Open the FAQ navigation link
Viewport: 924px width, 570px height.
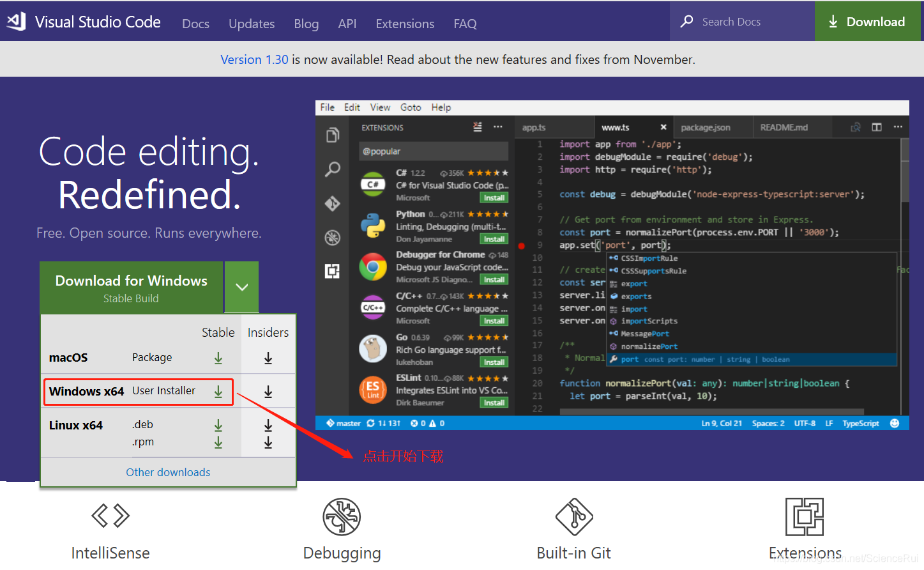click(x=465, y=24)
